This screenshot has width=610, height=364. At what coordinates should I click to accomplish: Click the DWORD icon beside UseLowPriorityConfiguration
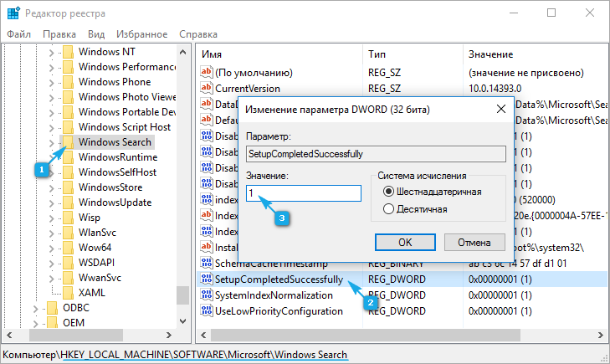point(206,310)
